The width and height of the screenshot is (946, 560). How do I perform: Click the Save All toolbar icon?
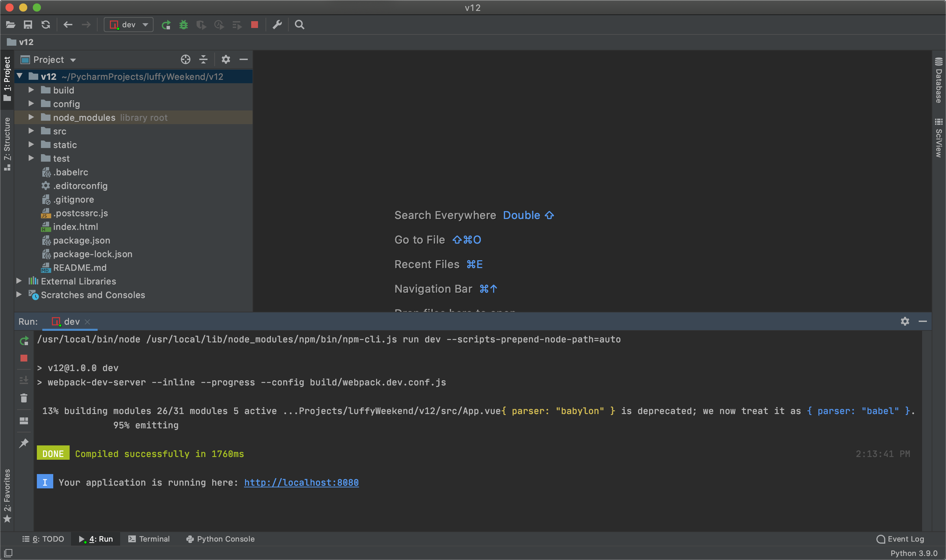coord(28,25)
